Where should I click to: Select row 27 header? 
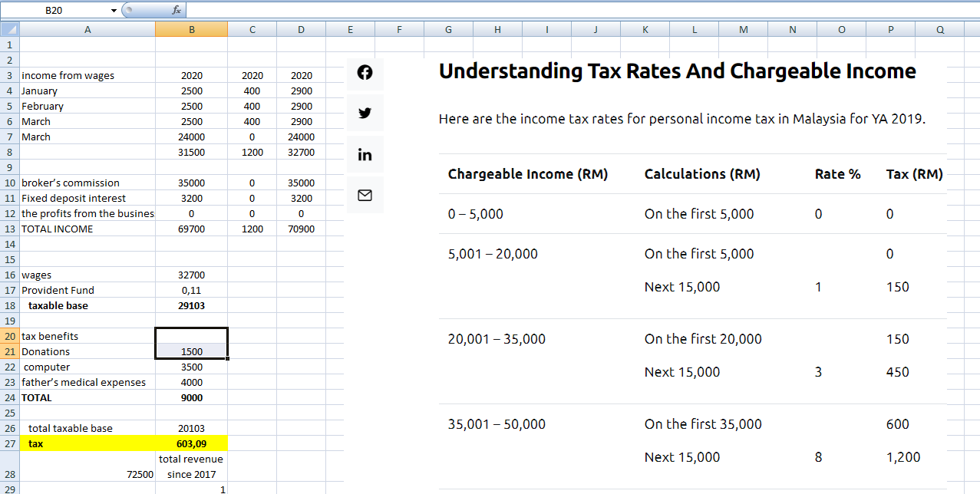click(x=9, y=443)
